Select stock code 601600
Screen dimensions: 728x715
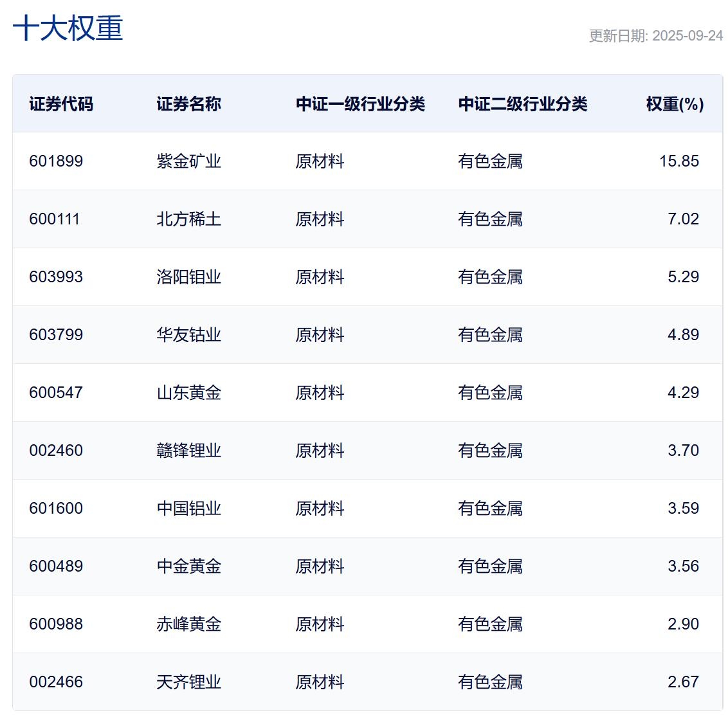tap(56, 509)
